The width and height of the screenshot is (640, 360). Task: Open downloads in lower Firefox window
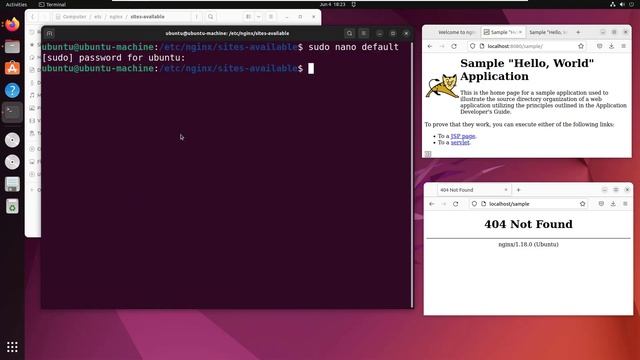point(613,204)
